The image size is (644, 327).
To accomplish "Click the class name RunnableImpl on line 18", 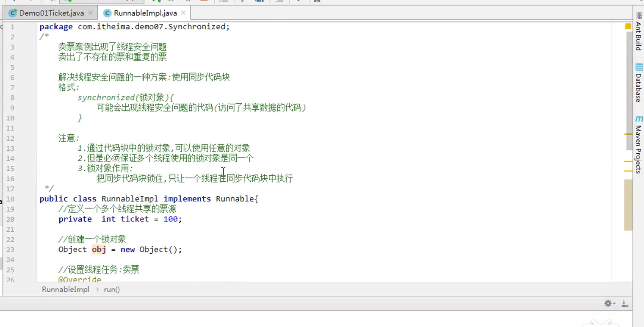I will coord(130,199).
